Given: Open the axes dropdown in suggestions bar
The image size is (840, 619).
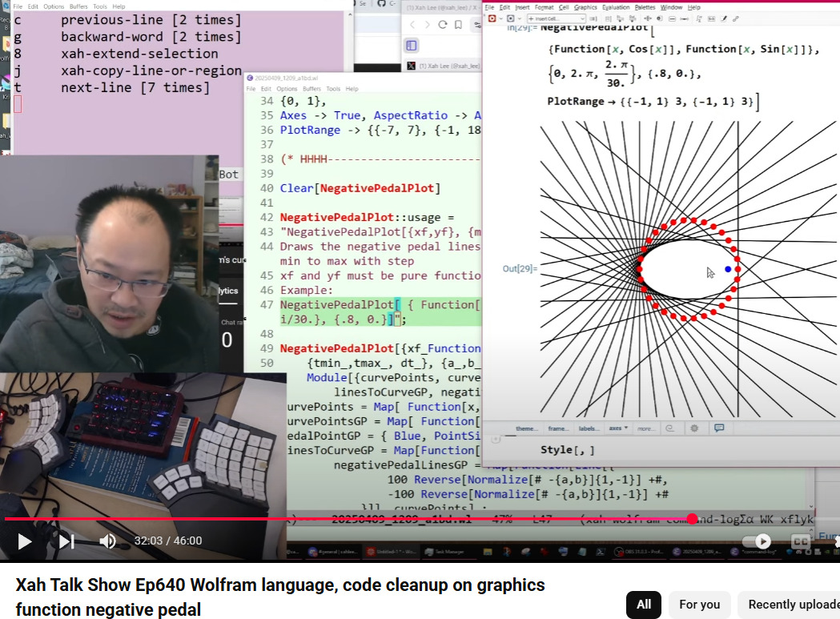Looking at the screenshot, I should point(617,428).
